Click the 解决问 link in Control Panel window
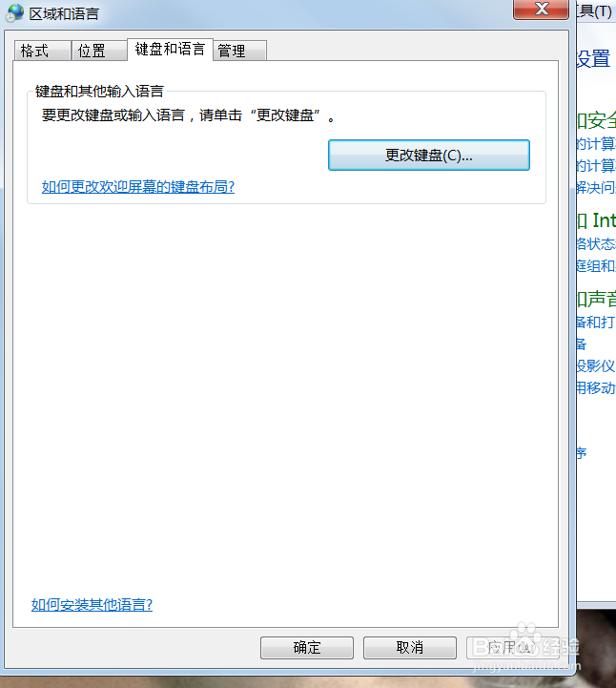616x688 pixels. (596, 188)
